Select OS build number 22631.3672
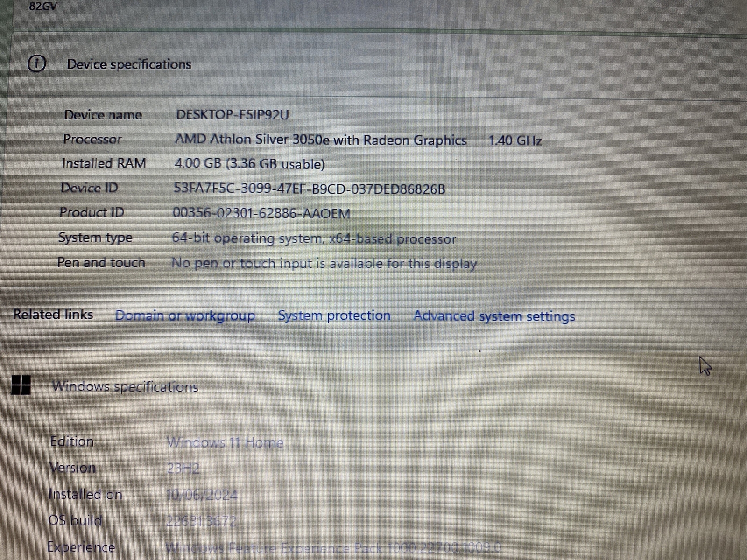Screen dimensions: 747x560 pyautogui.click(x=201, y=521)
